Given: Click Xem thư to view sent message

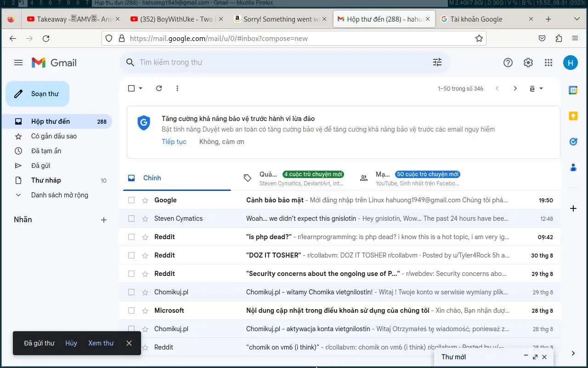Looking at the screenshot, I should point(101,343).
